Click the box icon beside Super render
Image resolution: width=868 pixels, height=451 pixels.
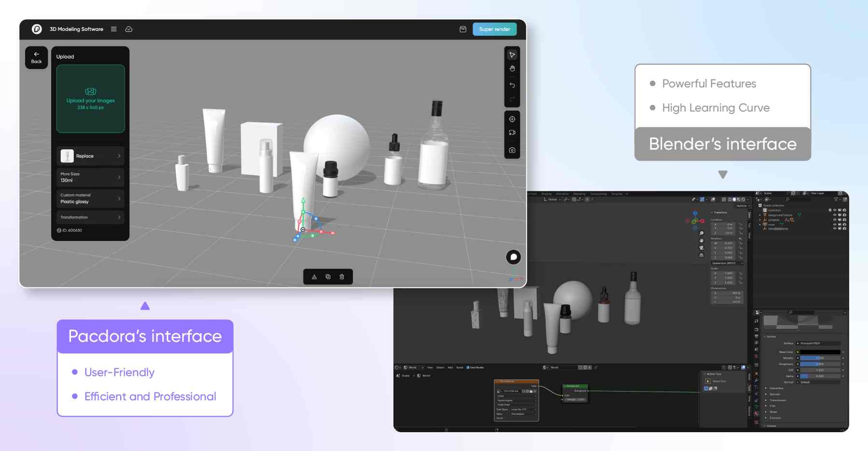pyautogui.click(x=463, y=29)
